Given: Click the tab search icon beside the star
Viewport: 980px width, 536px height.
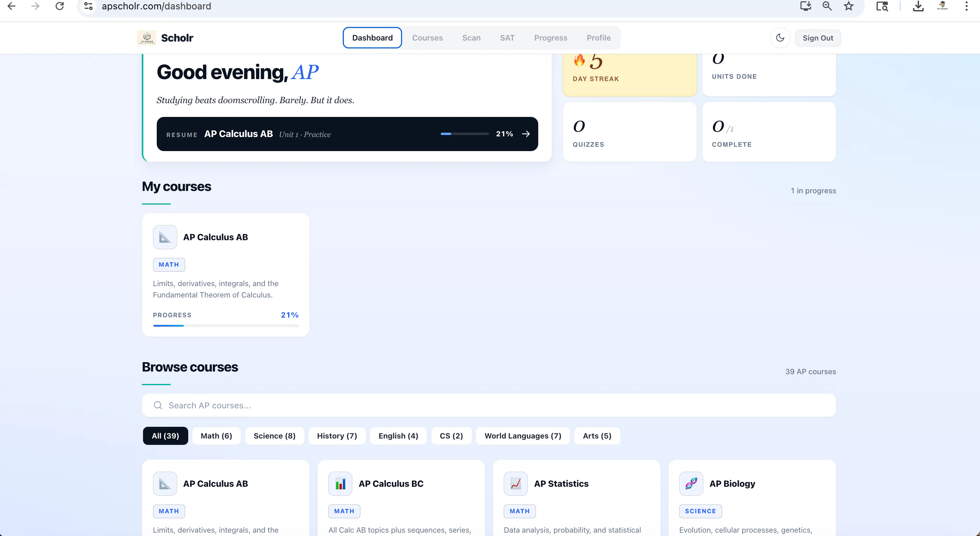Looking at the screenshot, I should pyautogui.click(x=882, y=6).
